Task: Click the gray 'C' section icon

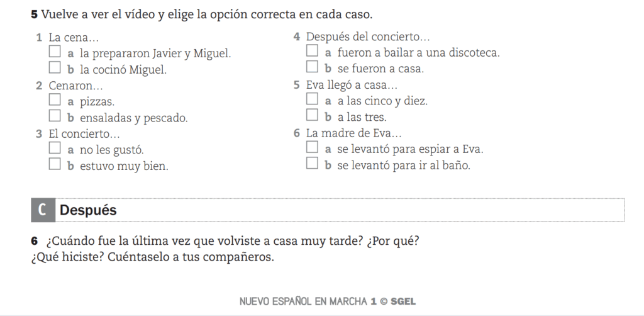Action: click(43, 210)
